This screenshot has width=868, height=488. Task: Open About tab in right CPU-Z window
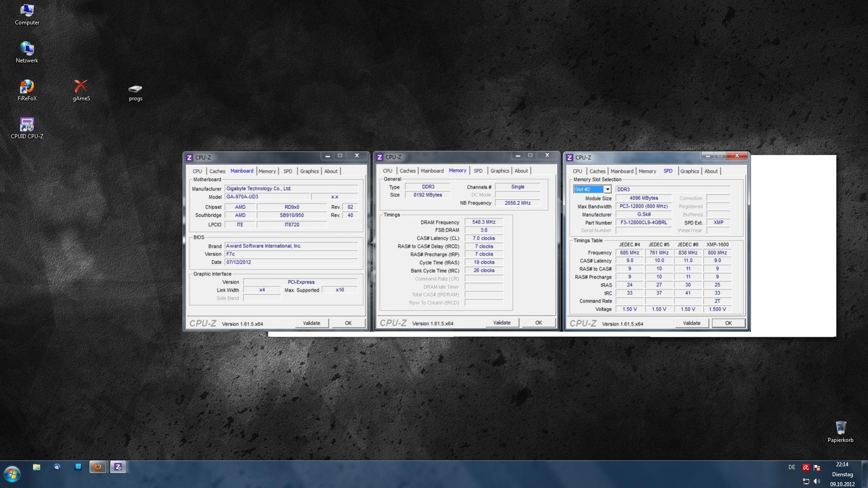tap(711, 171)
